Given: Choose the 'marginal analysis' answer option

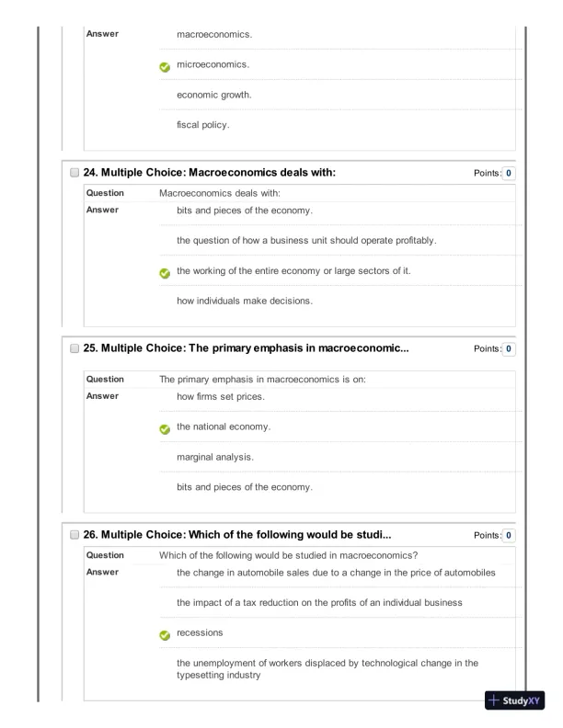Looking at the screenshot, I should (216, 457).
